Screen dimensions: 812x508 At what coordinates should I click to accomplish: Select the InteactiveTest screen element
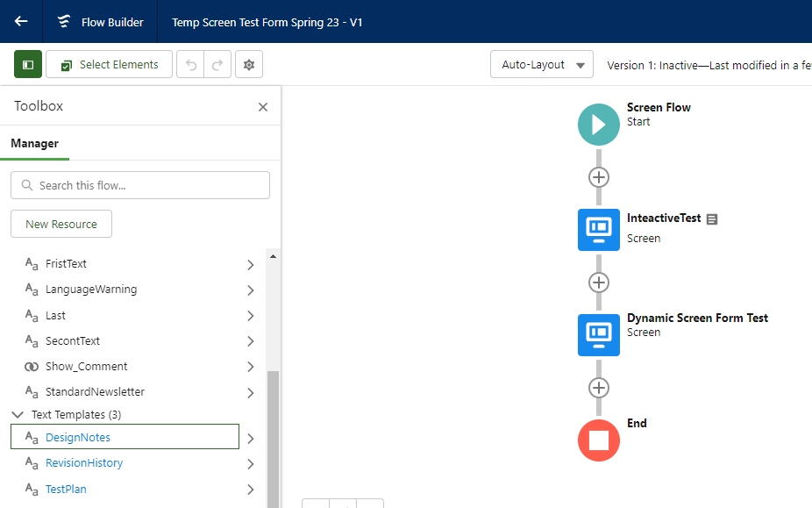pyautogui.click(x=599, y=230)
